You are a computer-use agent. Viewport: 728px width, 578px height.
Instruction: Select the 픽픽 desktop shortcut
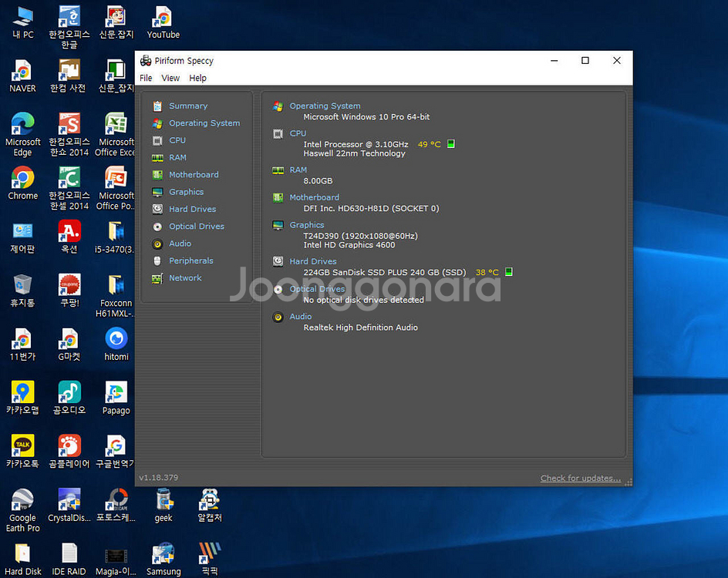pos(210,560)
